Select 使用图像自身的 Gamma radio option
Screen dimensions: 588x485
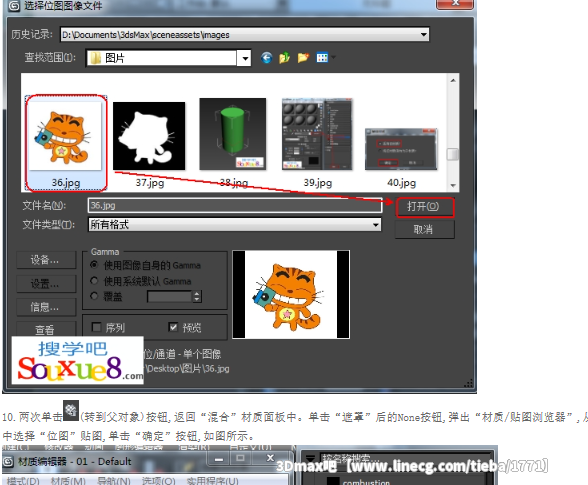[94, 265]
